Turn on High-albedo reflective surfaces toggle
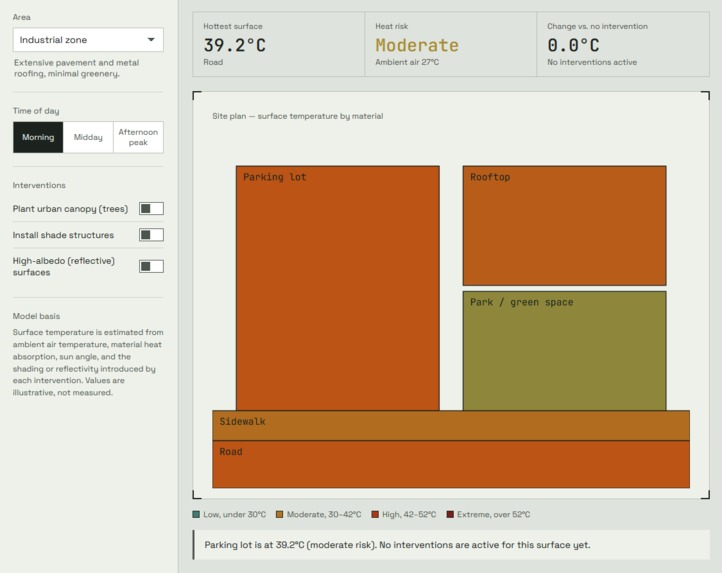The image size is (722, 573). pyautogui.click(x=151, y=266)
